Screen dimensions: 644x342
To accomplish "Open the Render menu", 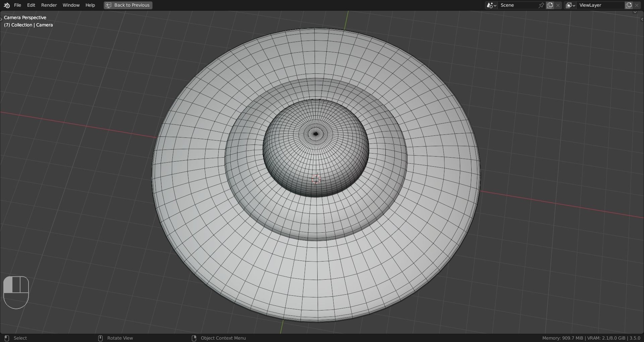I will click(x=49, y=5).
